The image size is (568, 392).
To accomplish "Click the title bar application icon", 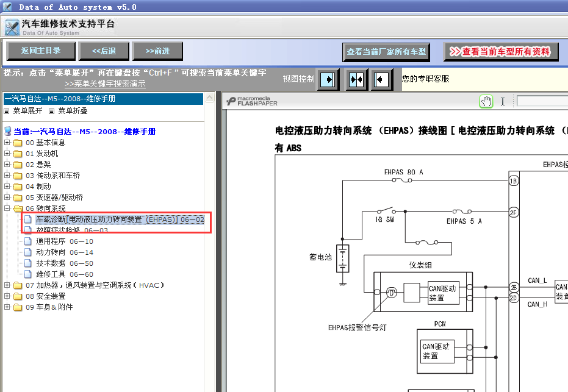I will [x=7, y=7].
